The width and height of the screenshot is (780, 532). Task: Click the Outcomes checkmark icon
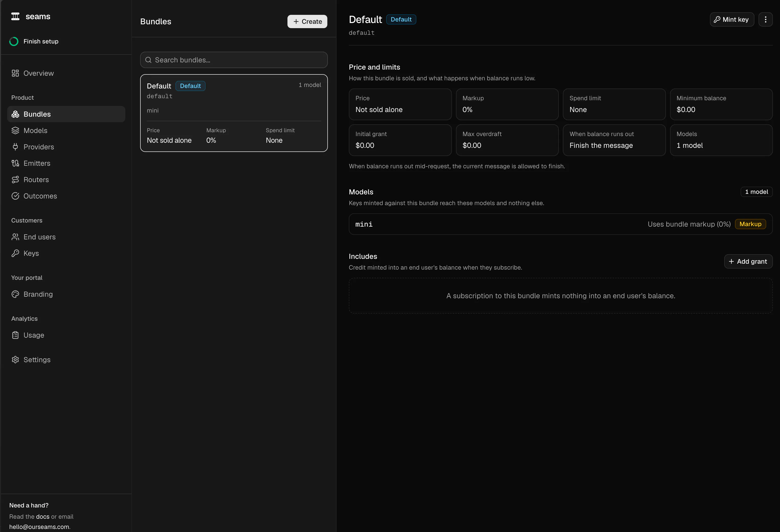(15, 196)
